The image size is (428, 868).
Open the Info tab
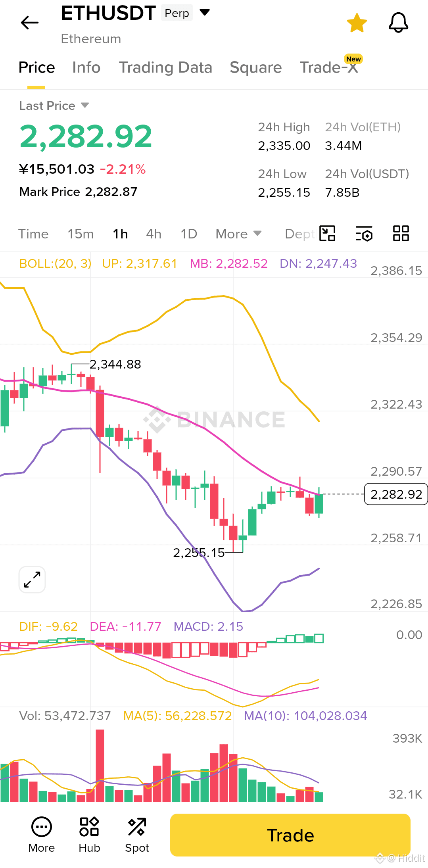coord(86,67)
